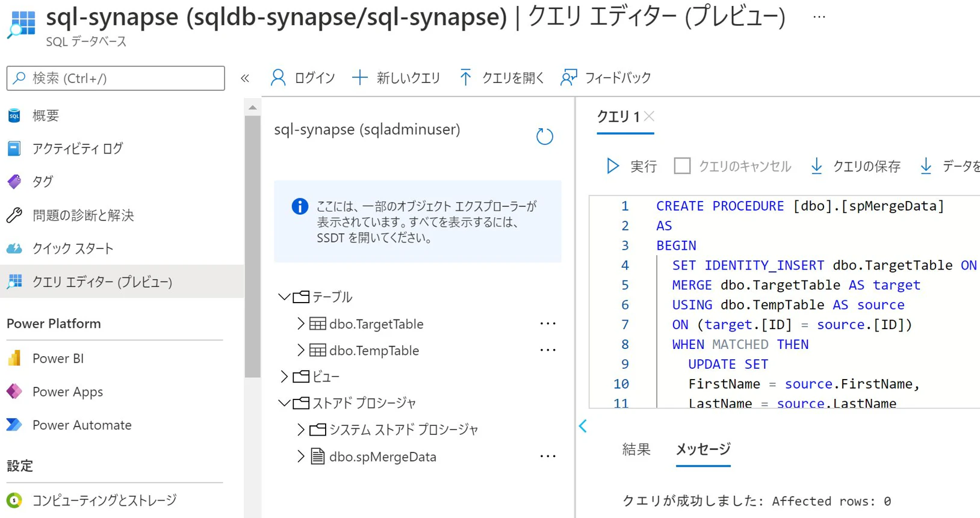This screenshot has width=980, height=518.
Task: Click the sidebar scrollbar up arrow
Action: point(252,108)
